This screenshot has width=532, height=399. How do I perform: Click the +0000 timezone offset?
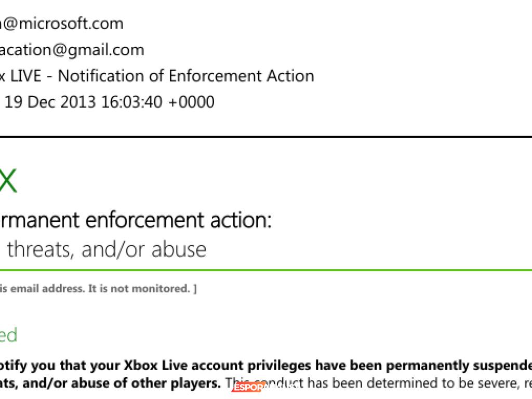click(191, 102)
